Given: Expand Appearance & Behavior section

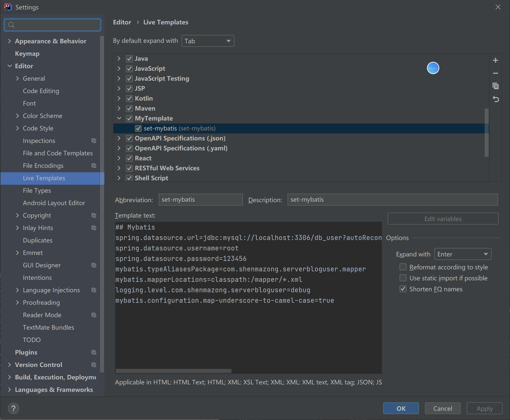Looking at the screenshot, I should pos(9,41).
